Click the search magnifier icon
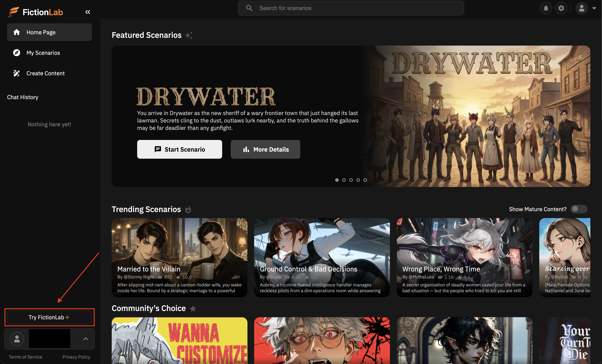Viewport: 602px width, 364px height. (x=249, y=8)
